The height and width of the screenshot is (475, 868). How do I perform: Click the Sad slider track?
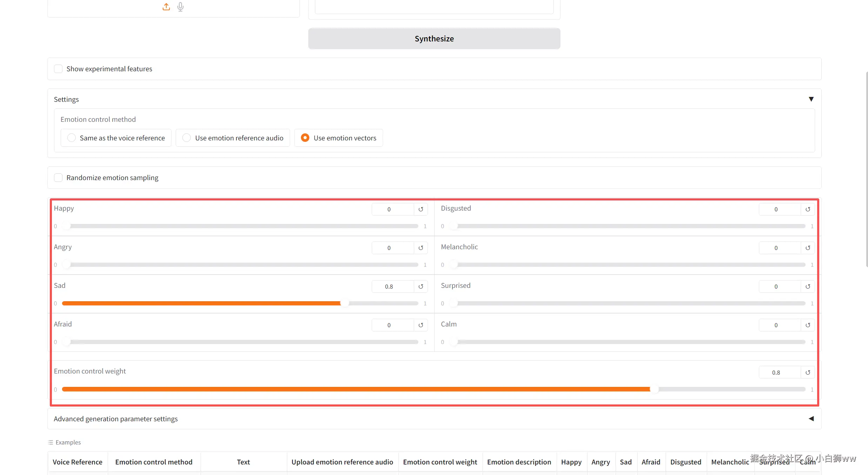[240, 303]
